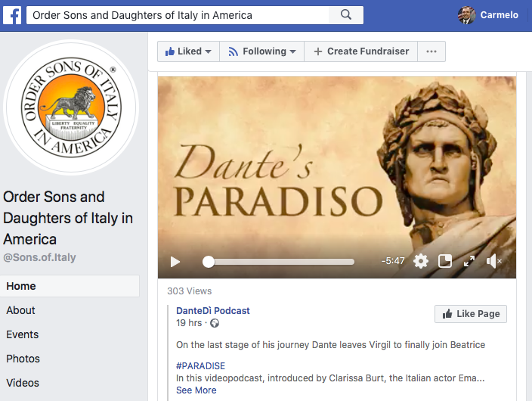Click the video progress scrubber handle
Image resolution: width=532 pixels, height=401 pixels.
pyautogui.click(x=209, y=262)
